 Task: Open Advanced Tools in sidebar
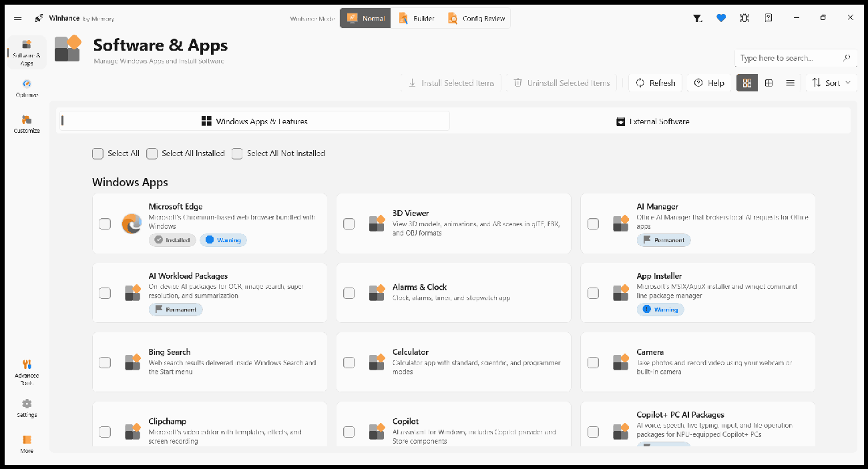[27, 372]
